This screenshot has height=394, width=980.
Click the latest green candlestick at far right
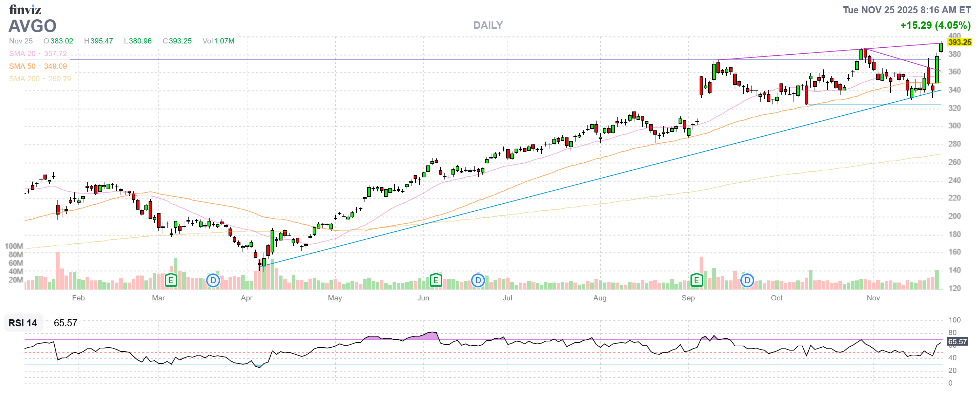941,47
